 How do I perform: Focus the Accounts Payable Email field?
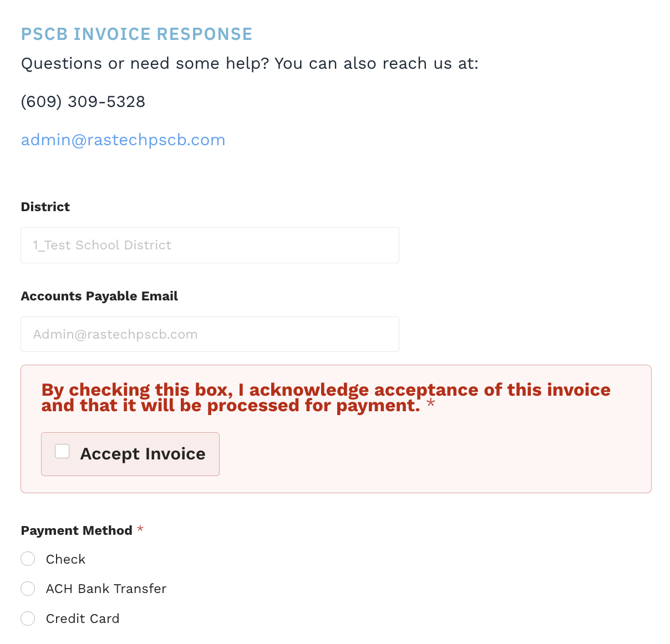click(x=210, y=334)
